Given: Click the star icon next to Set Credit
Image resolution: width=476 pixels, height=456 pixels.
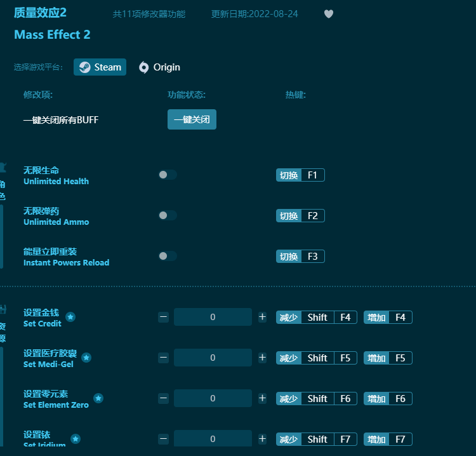Looking at the screenshot, I should coord(70,317).
